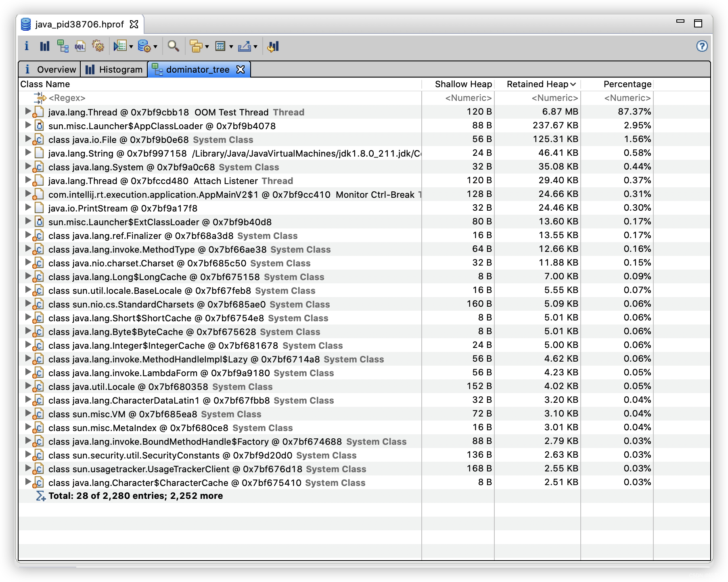Sort by the Retained Heap column header
This screenshot has width=728, height=582.
pyautogui.click(x=538, y=84)
